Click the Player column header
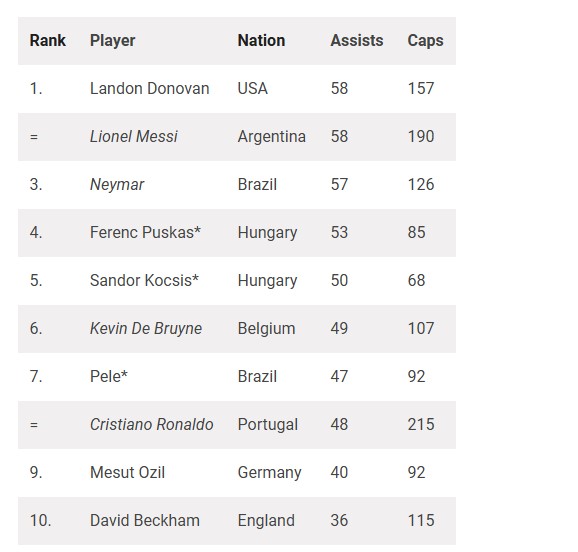 112,41
